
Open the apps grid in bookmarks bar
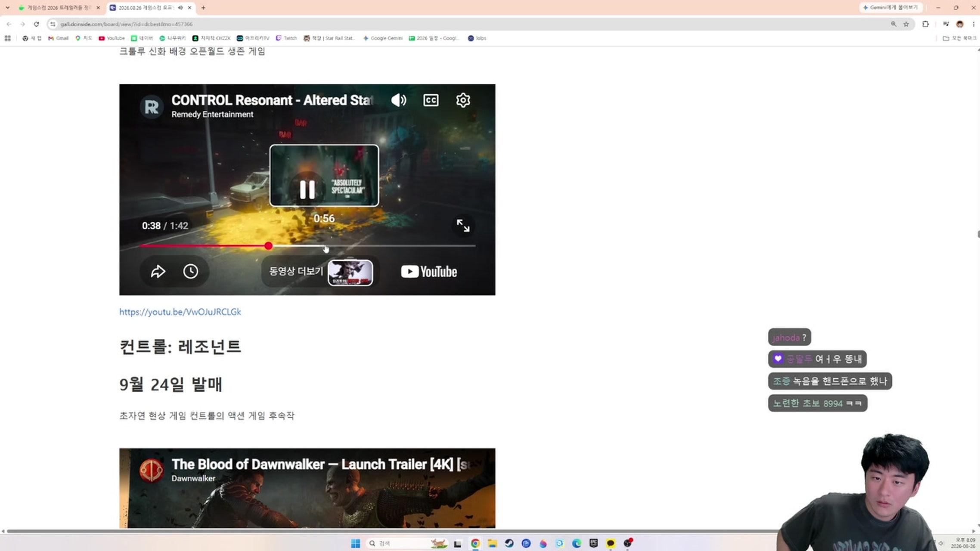[8, 38]
